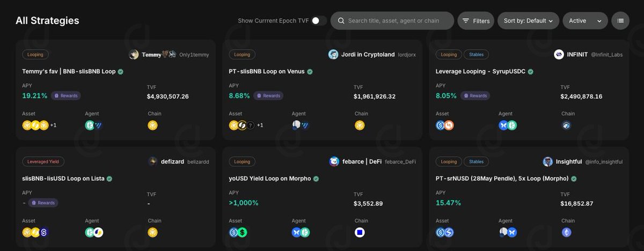Click Stables tag on PT-srNUSD card
Screen dimensions: 644x251
[476, 161]
